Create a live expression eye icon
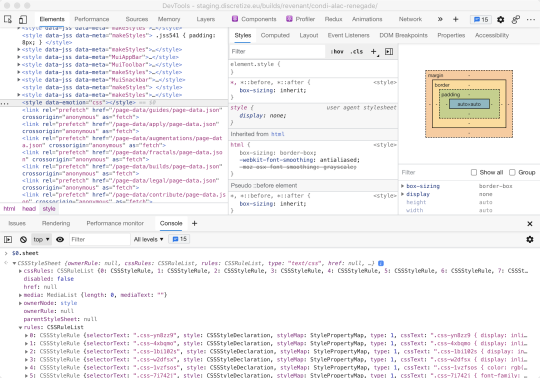 (x=60, y=239)
